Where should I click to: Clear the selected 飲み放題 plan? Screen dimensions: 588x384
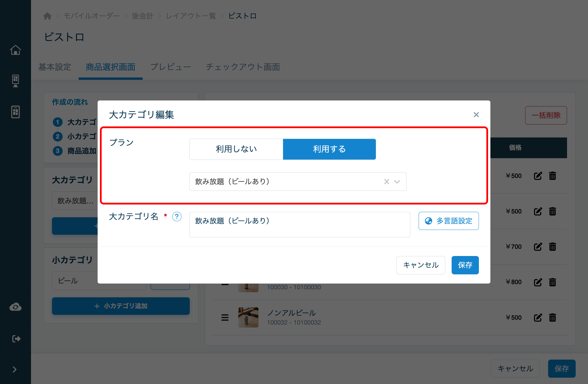coord(387,182)
